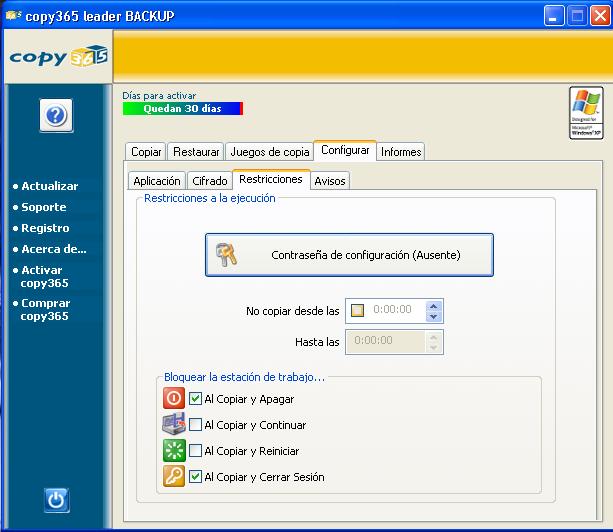Click the copy365 logo
The image size is (613, 532).
click(58, 57)
